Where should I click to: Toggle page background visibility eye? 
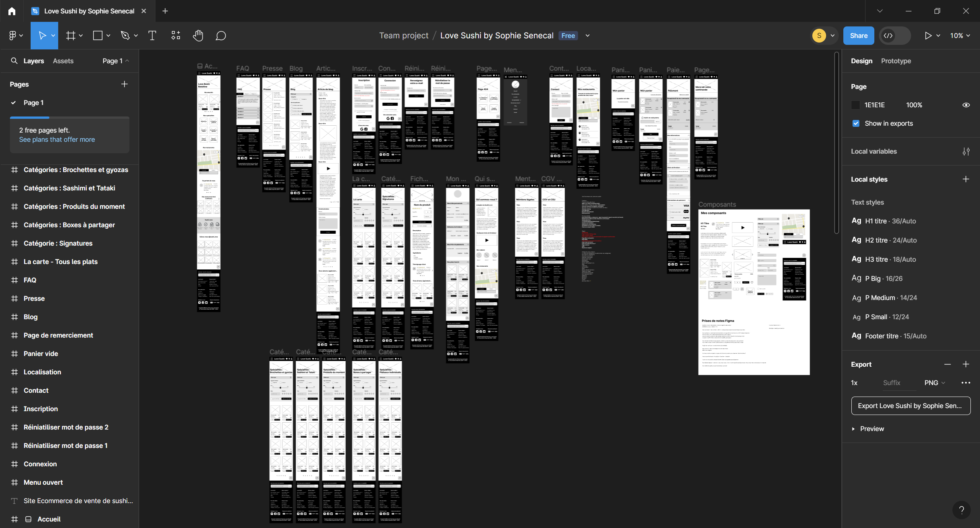click(966, 105)
